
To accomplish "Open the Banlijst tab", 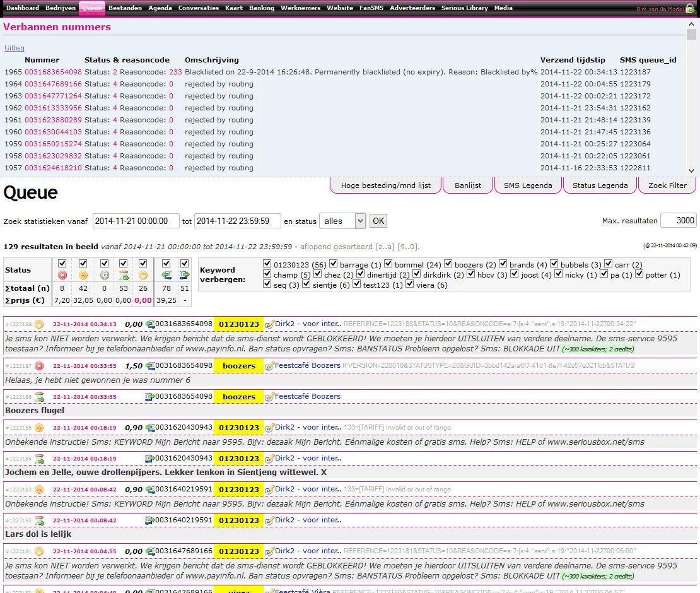I will (x=468, y=185).
